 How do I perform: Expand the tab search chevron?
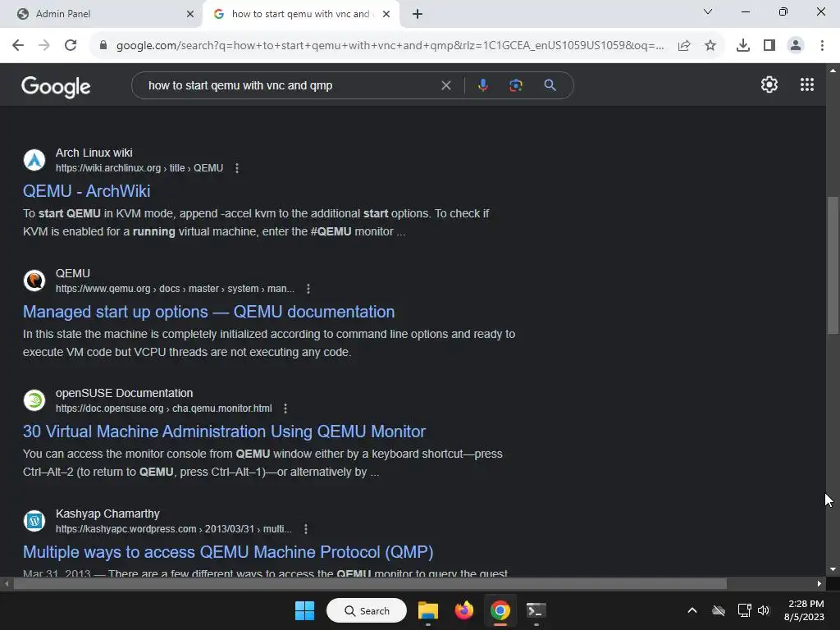[x=708, y=11]
